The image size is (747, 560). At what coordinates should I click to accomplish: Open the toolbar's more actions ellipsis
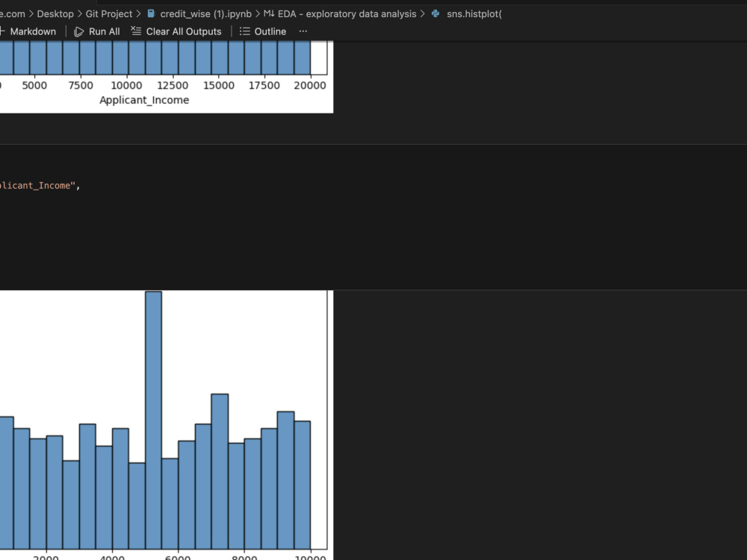point(303,31)
